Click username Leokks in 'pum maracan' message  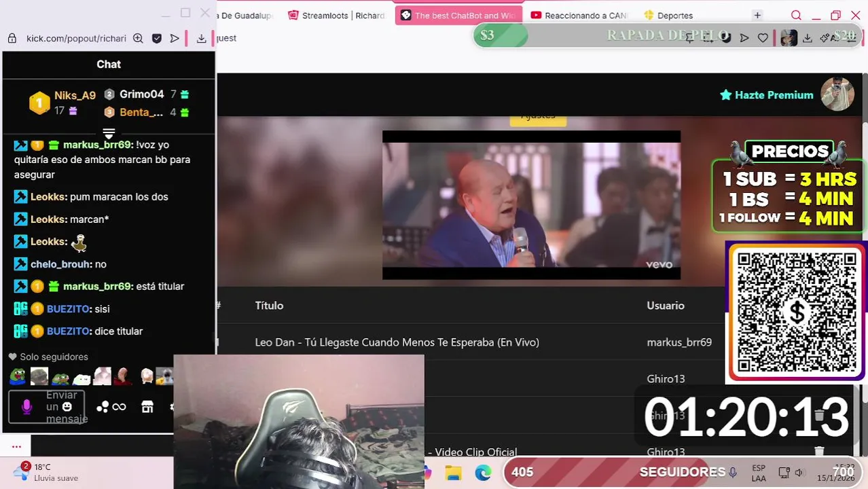[48, 197]
